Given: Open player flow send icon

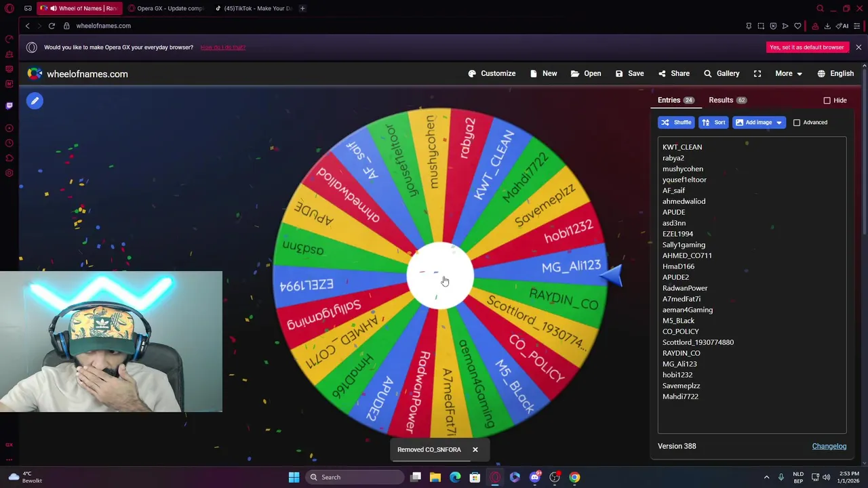Looking at the screenshot, I should (785, 26).
